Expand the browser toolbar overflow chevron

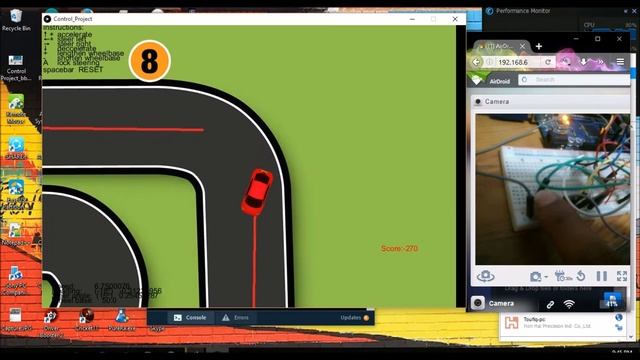600,62
